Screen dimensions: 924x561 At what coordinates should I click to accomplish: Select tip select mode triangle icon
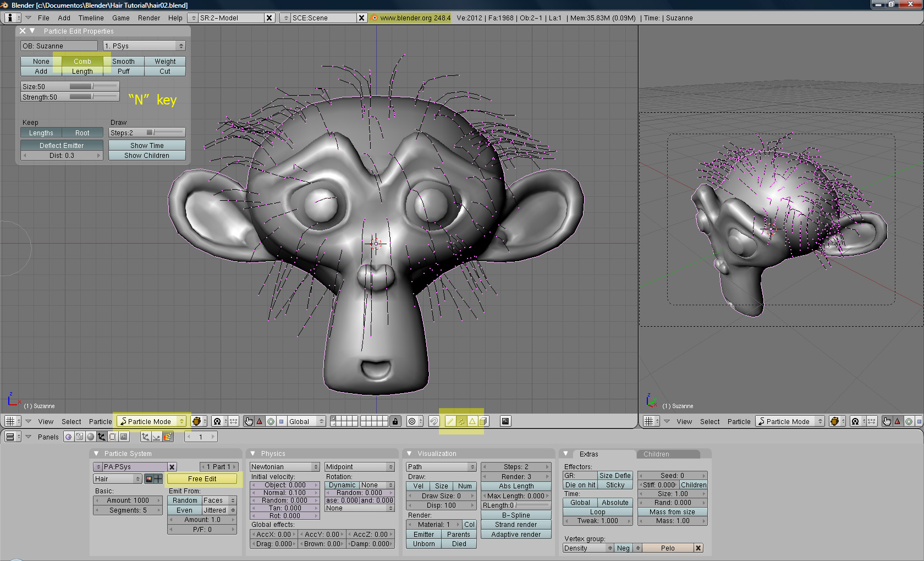pyautogui.click(x=472, y=421)
